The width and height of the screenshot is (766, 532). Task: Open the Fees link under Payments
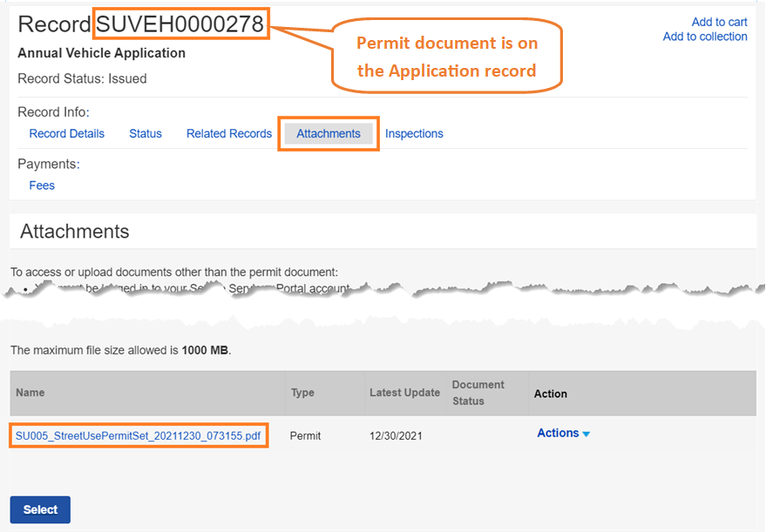[42, 185]
